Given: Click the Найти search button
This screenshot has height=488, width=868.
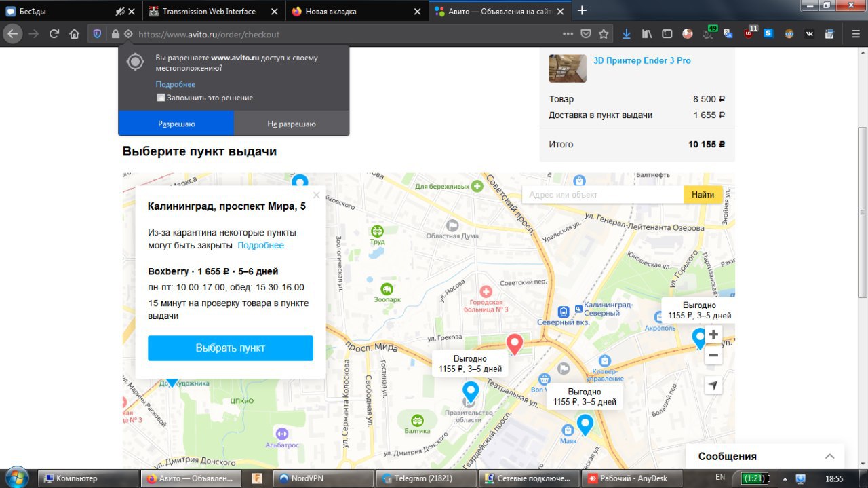Looking at the screenshot, I should coord(703,195).
